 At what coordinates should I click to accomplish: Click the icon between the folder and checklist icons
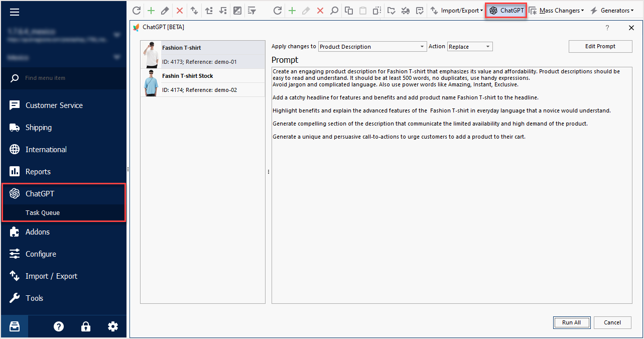[x=406, y=11]
